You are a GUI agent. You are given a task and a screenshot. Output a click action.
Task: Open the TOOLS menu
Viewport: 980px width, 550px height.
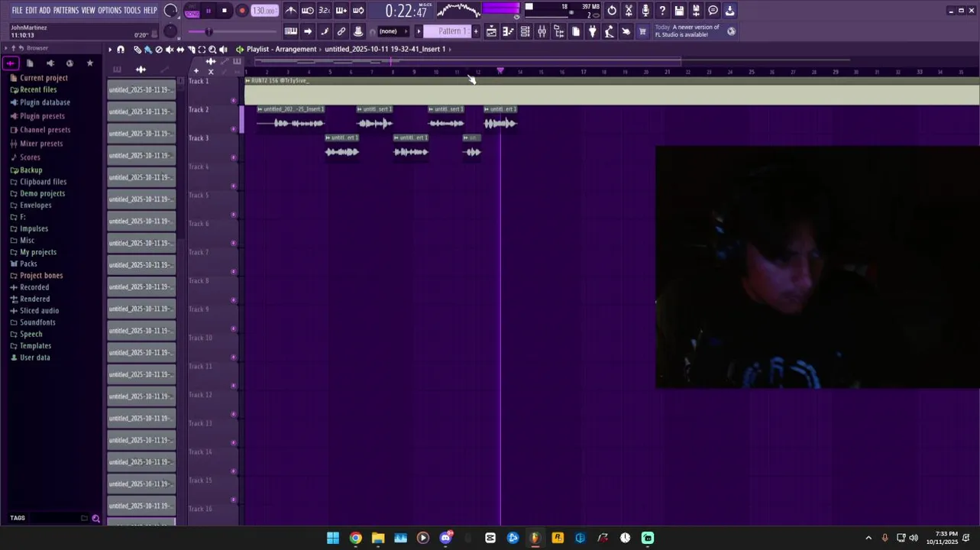[132, 10]
